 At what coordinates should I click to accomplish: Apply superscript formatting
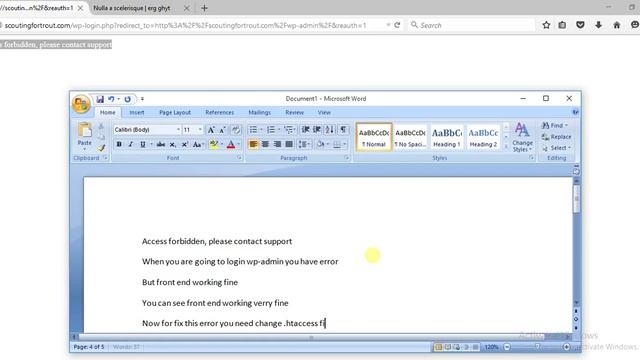click(x=184, y=144)
